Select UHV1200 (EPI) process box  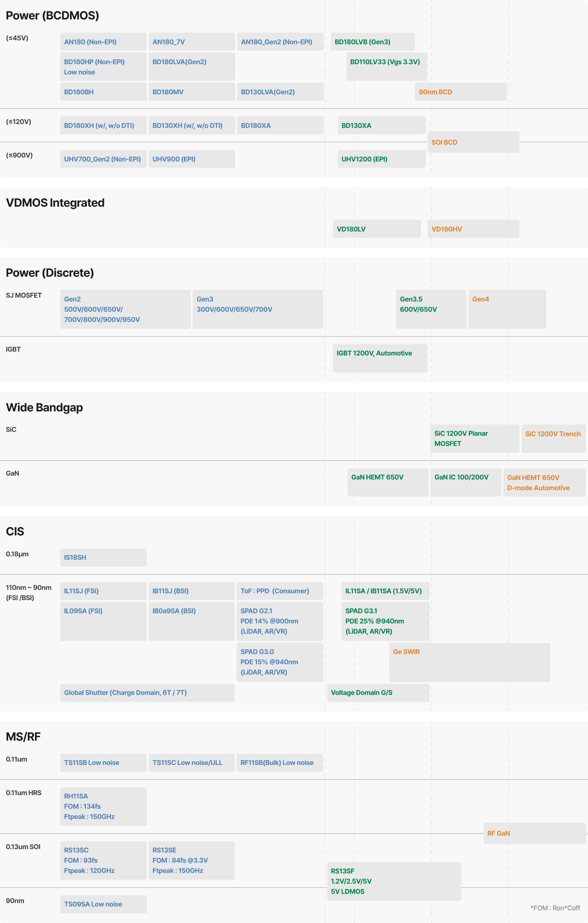[x=381, y=159]
